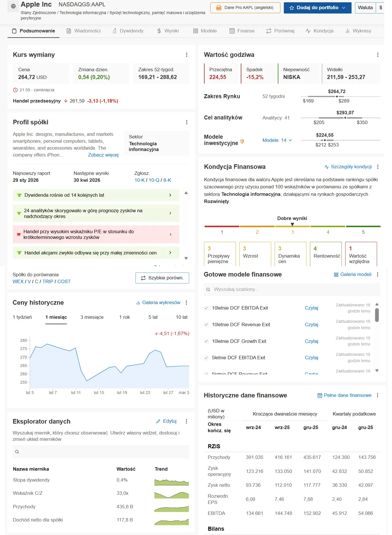Open the Kurs wymiany three-dot menu
The width and height of the screenshot is (392, 535).
coord(187,55)
